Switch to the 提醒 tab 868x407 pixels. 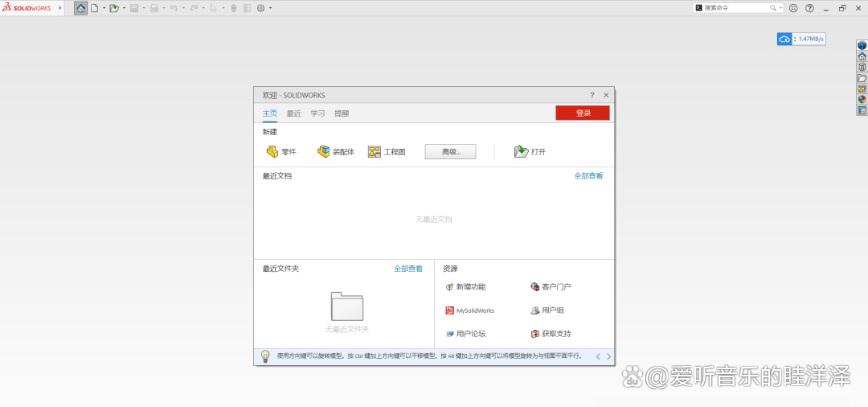tap(342, 113)
